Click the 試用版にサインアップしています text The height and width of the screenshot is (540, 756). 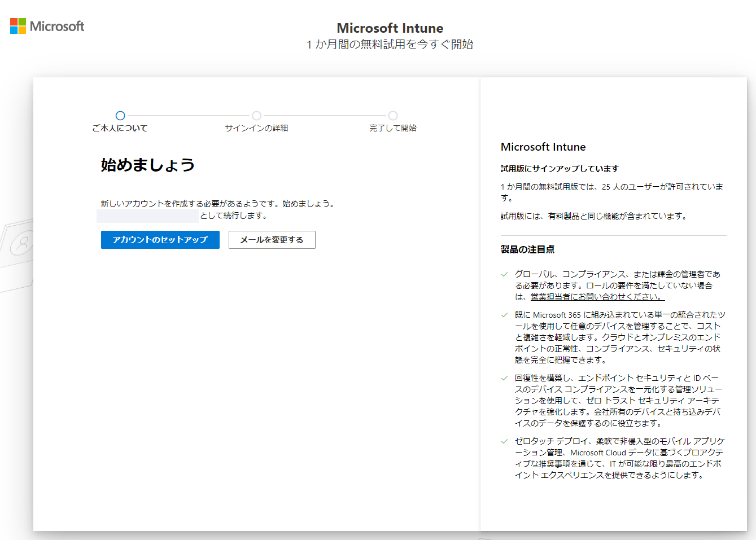tap(560, 169)
